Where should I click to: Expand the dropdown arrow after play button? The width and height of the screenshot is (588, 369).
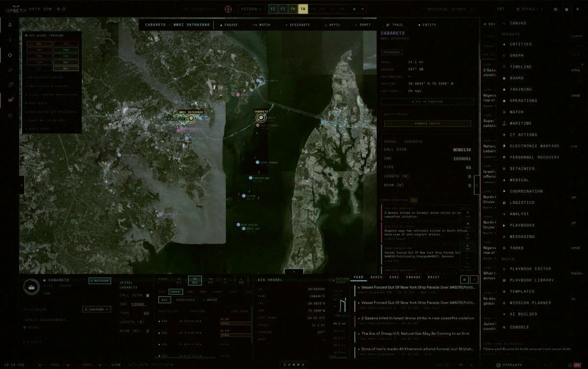(x=363, y=9)
